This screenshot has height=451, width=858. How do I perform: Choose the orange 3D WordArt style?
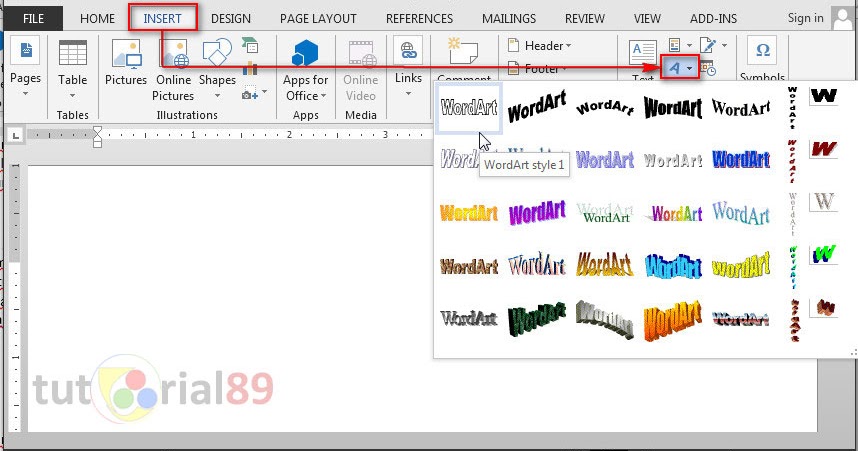click(x=673, y=320)
